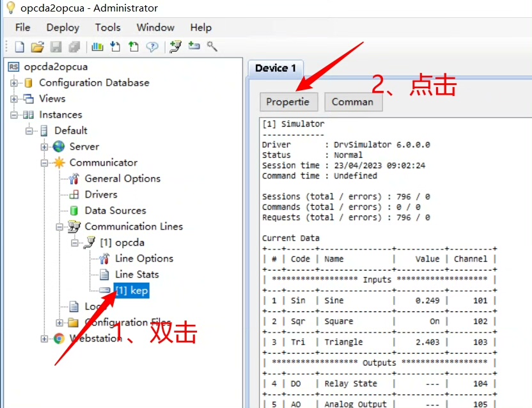Select the [1] kep device item

[132, 290]
